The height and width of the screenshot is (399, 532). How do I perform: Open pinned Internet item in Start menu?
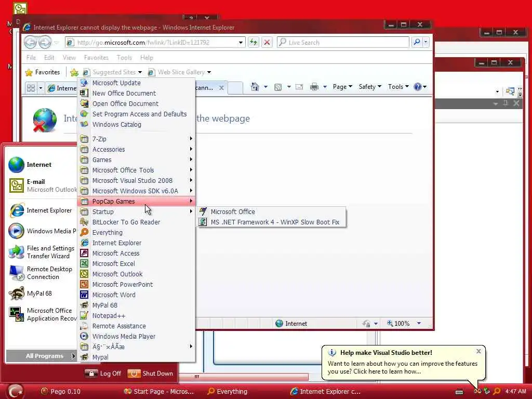pyautogui.click(x=42, y=165)
